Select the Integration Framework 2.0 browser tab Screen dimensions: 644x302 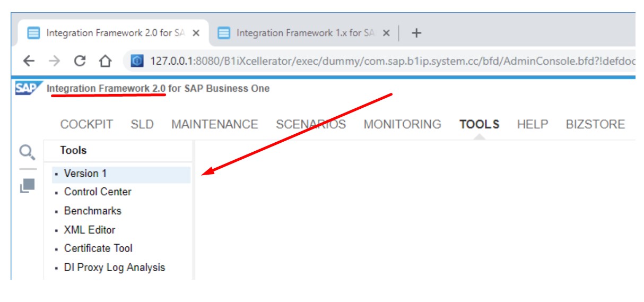pyautogui.click(x=113, y=33)
